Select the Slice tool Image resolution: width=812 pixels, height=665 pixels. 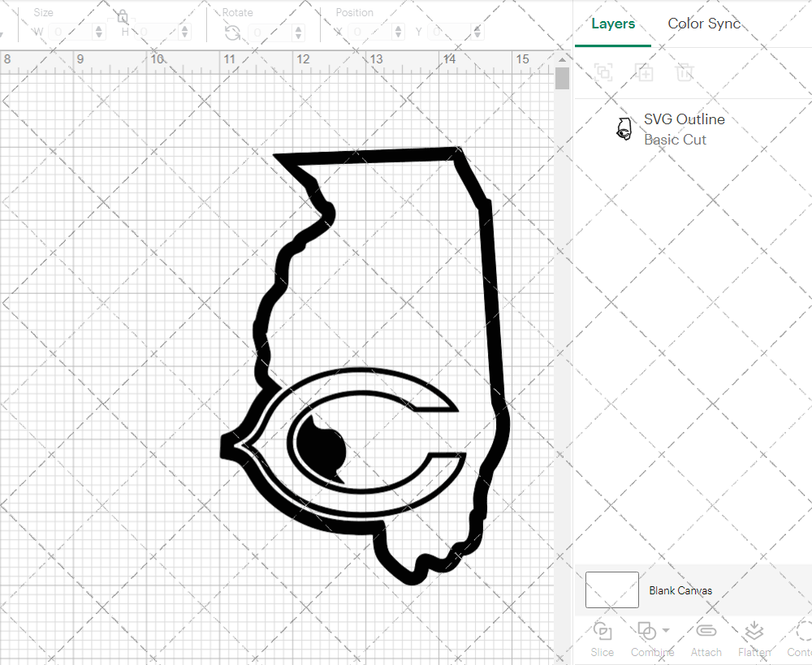[602, 638]
